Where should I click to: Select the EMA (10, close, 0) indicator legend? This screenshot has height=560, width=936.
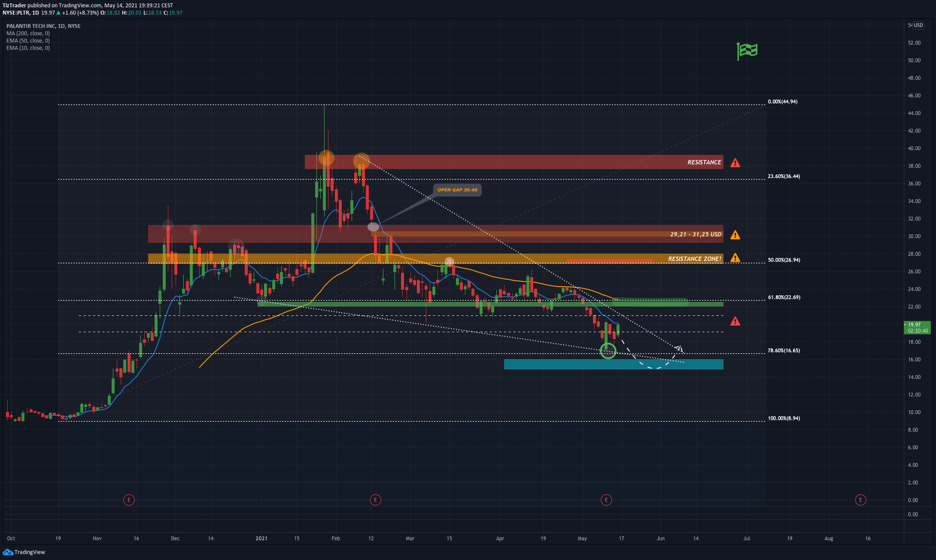[28, 48]
